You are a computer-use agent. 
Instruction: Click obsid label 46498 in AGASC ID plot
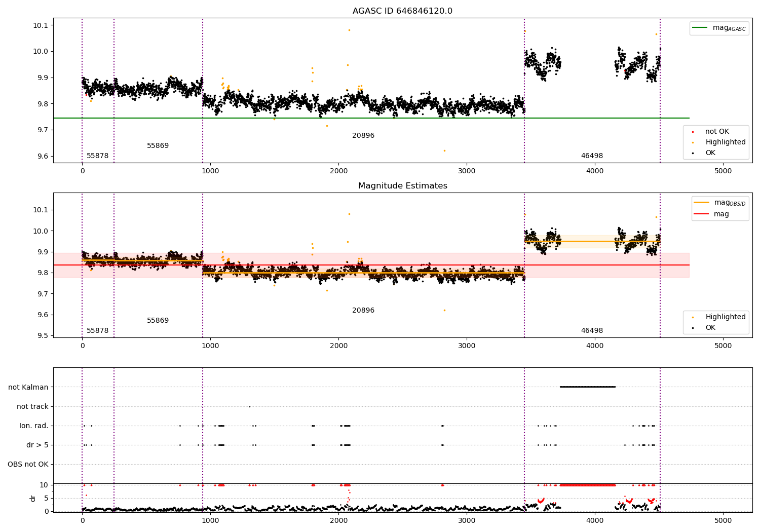[592, 156]
